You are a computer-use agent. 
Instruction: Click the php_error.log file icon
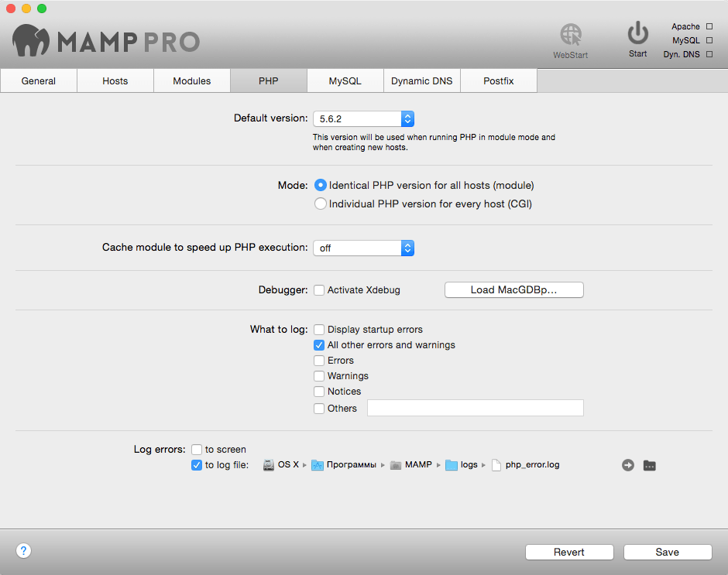click(x=496, y=465)
